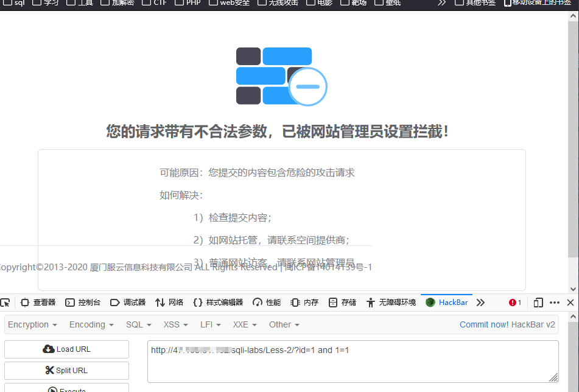Open the XSS dropdown menu
The height and width of the screenshot is (392, 579).
tap(176, 324)
